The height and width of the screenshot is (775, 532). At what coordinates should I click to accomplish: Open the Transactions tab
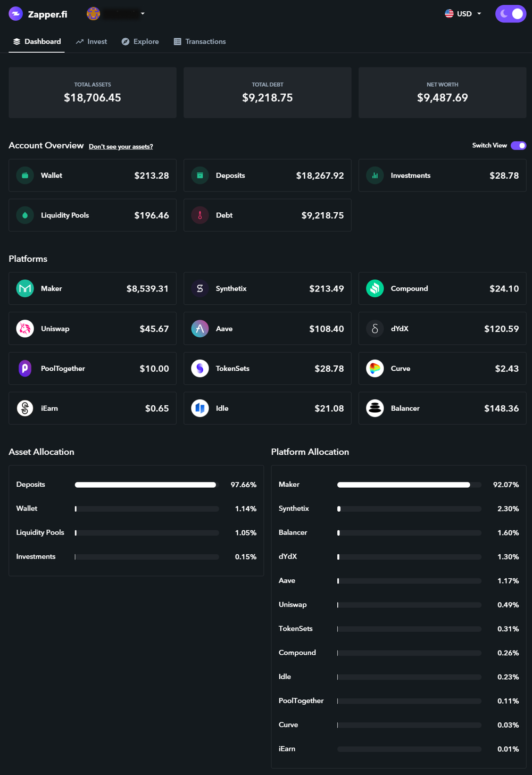pyautogui.click(x=200, y=41)
